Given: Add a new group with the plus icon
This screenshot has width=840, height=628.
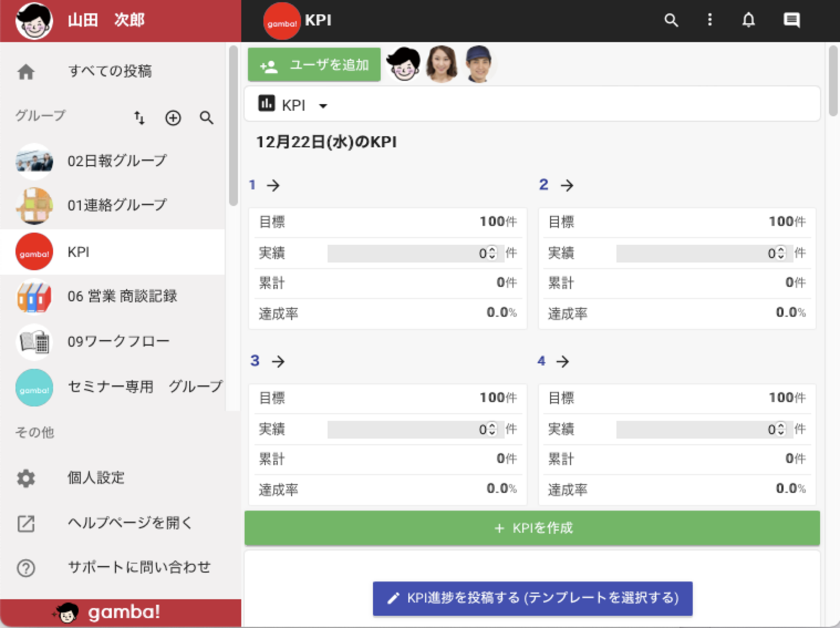Looking at the screenshot, I should 173,117.
